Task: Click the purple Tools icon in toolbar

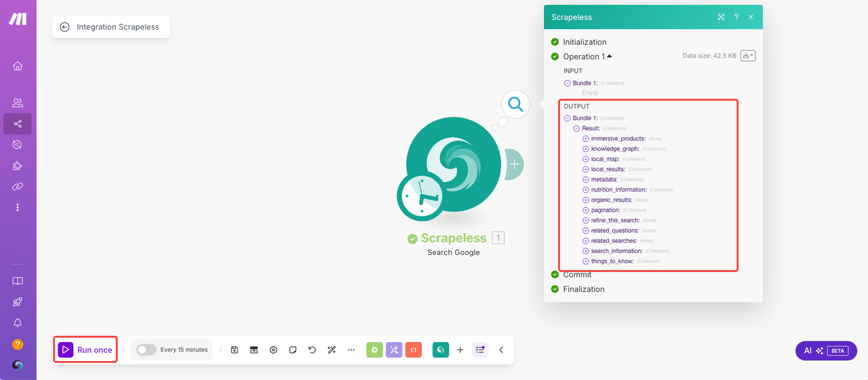Action: (394, 349)
